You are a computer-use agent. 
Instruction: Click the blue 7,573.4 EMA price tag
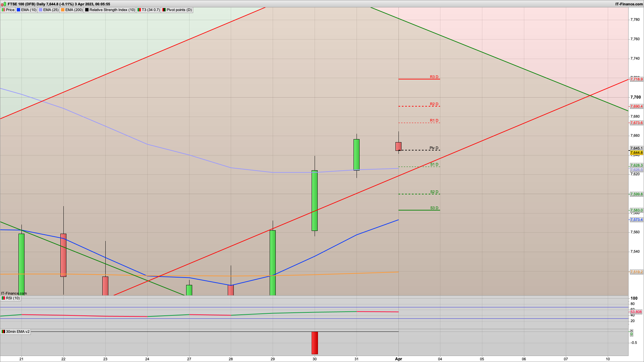click(636, 220)
